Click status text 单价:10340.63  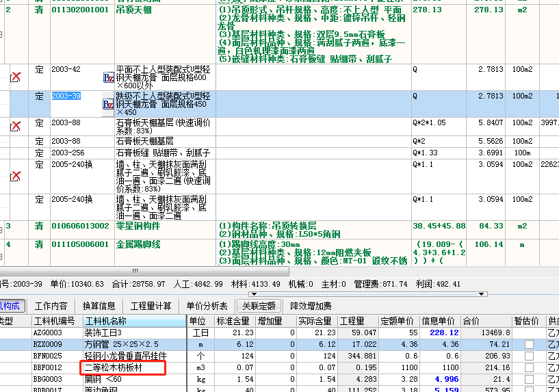point(77,284)
